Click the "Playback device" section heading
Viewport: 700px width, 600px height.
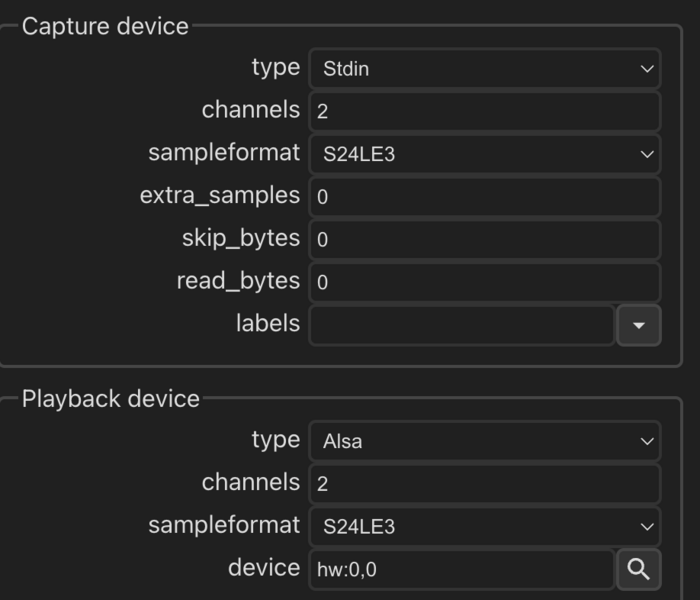(111, 398)
